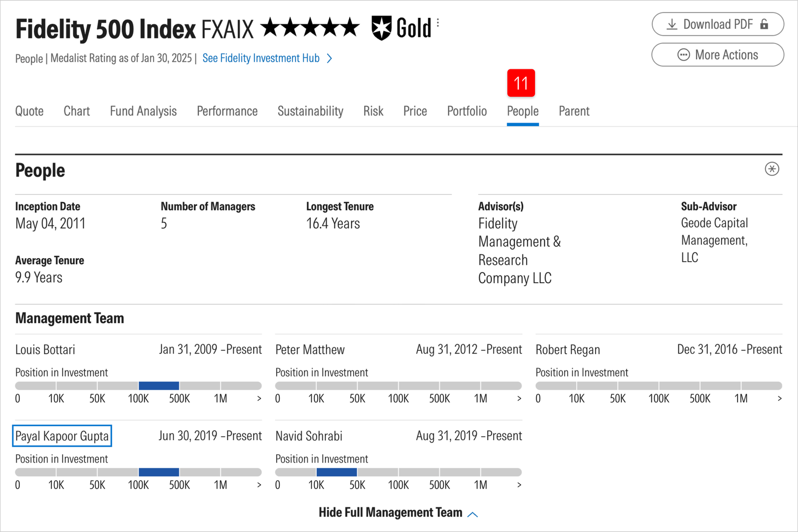This screenshot has height=532, width=798.
Task: Click the advisor Fidelity Management & Research Company LLC
Action: pos(520,251)
